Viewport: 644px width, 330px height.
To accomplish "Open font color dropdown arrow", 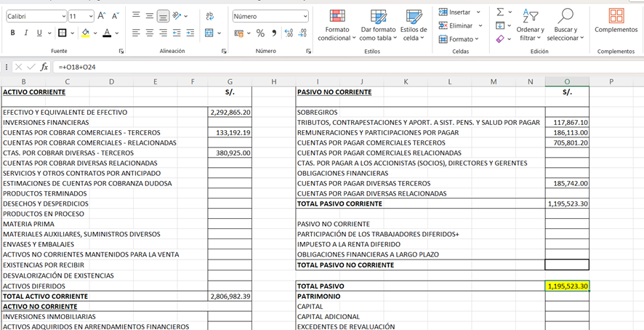I will click(x=116, y=33).
